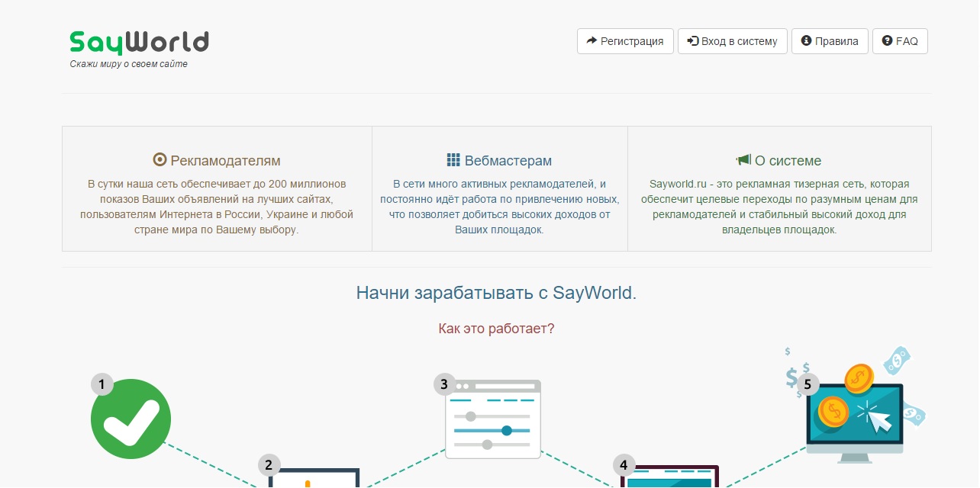The height and width of the screenshot is (488, 980).
Task: Click the advertiser paragraph starting В сутки наша сеть
Action: point(217,207)
